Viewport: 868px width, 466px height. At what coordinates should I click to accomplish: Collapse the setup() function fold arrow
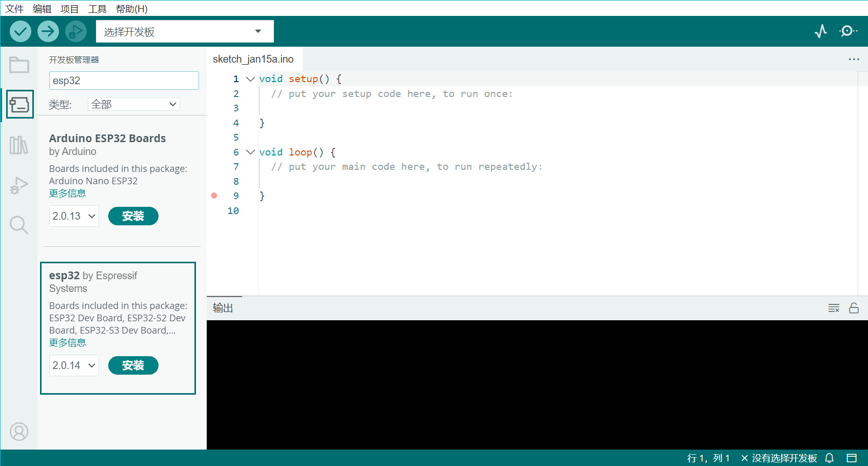(250, 79)
